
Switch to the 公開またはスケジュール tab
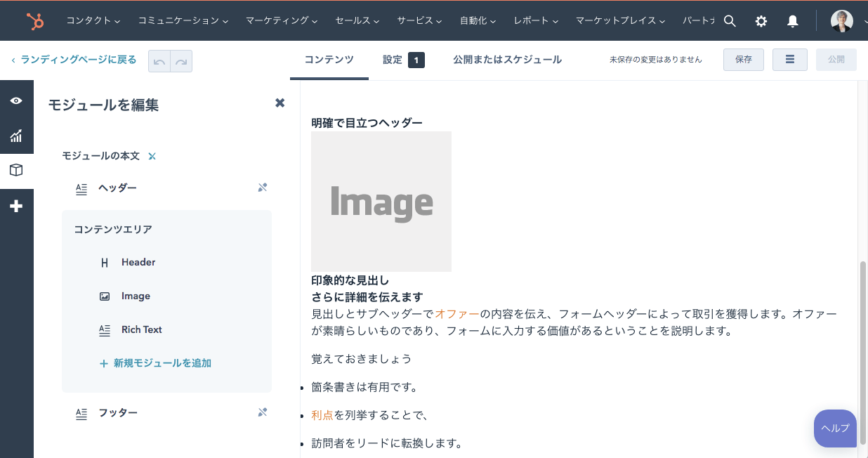[x=507, y=60]
